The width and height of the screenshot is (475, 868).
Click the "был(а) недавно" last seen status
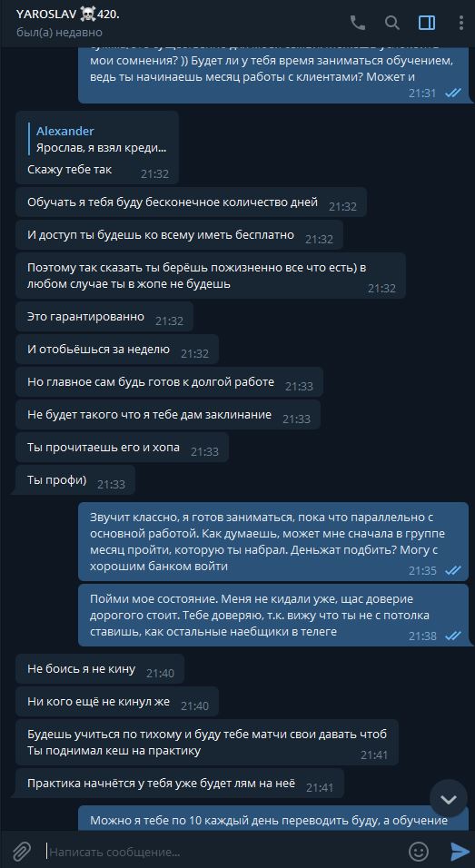coord(50,32)
